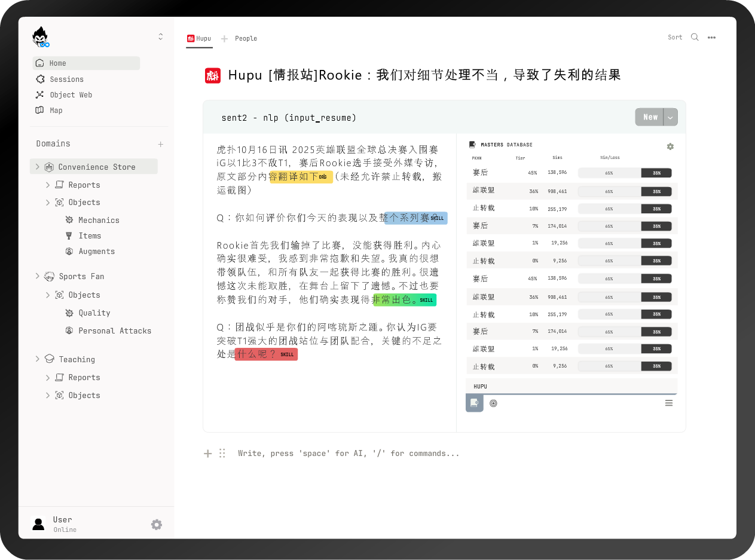Screen dimensions: 755x560
Task: Collapse the Teaching domain chevron
Action: point(37,359)
